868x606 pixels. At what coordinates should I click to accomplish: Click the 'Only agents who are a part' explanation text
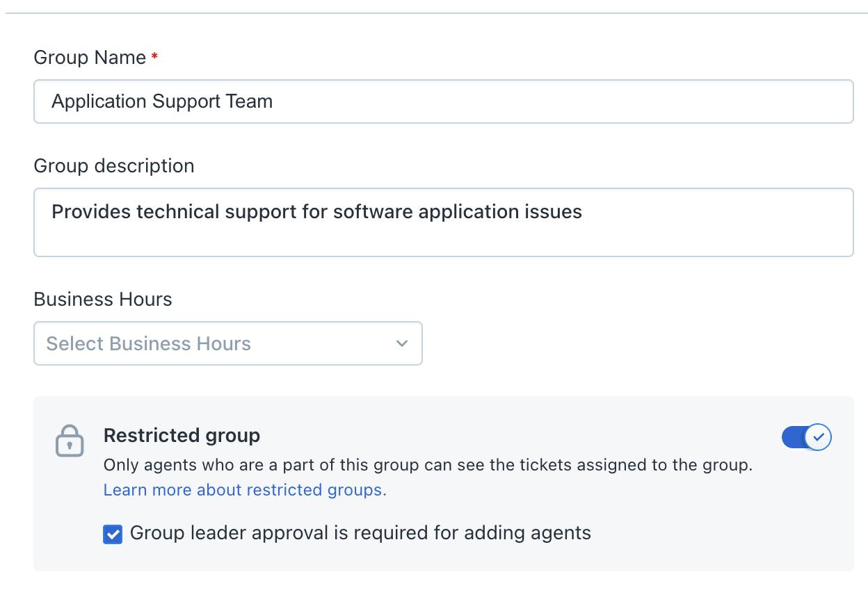(x=428, y=465)
